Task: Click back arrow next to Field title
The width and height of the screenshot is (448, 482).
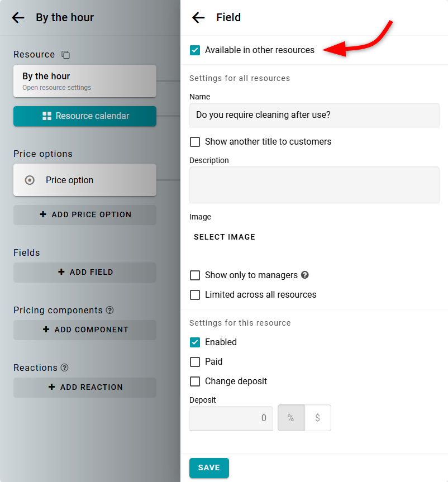Action: (198, 18)
